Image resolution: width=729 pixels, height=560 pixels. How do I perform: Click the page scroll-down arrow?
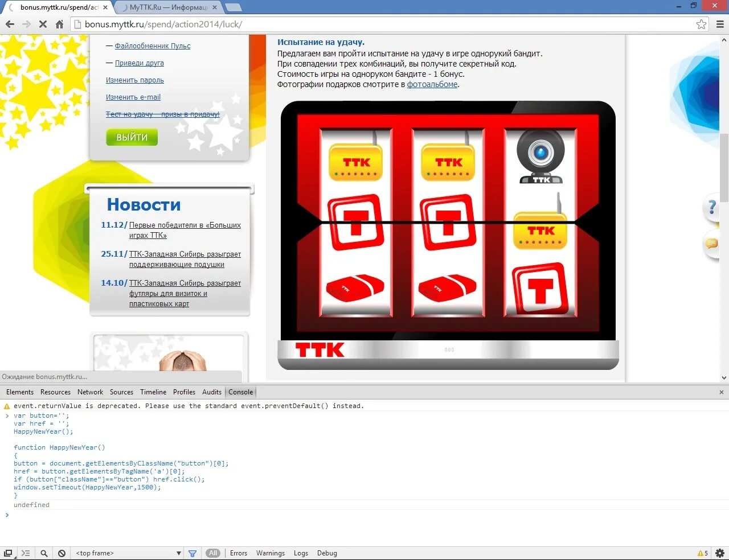click(x=724, y=377)
